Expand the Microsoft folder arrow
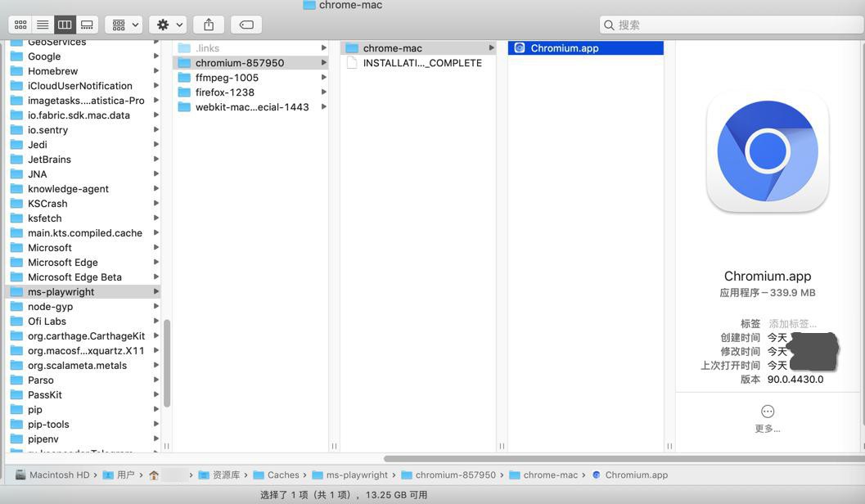Screen dimensions: 865x504 tap(156, 248)
